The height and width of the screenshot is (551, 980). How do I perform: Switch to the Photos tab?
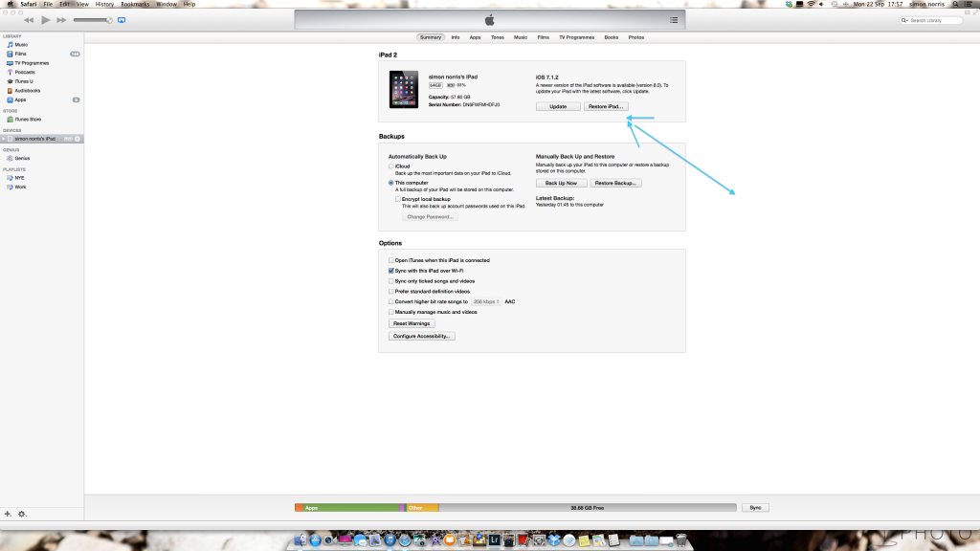636,37
